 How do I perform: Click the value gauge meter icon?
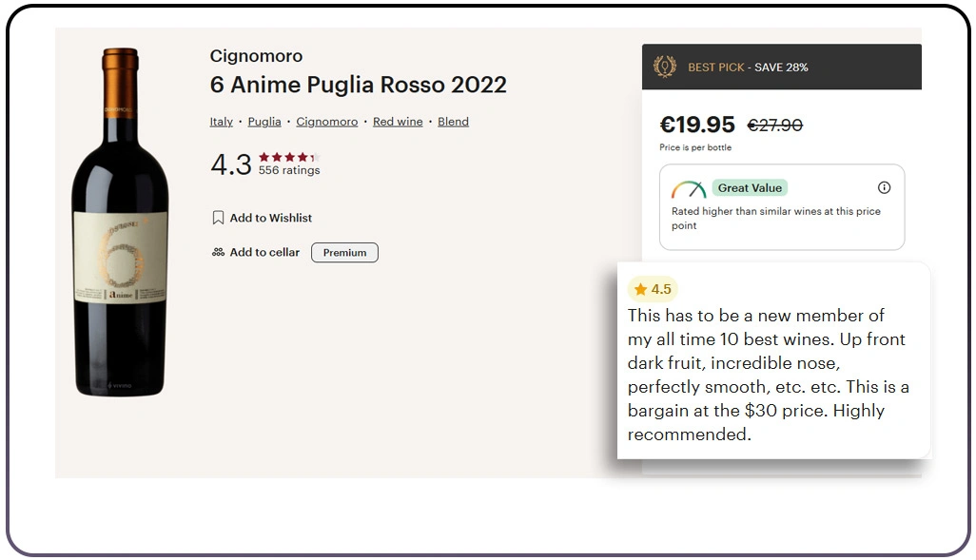click(688, 188)
